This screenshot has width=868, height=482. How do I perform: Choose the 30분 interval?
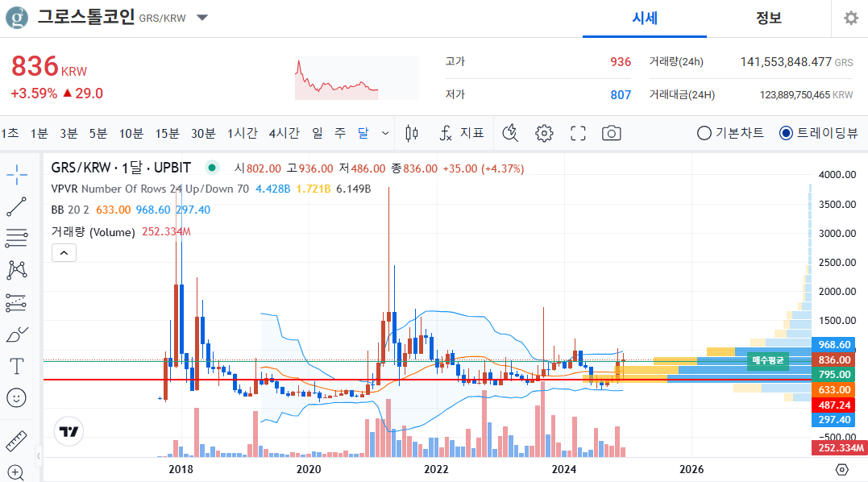point(203,133)
